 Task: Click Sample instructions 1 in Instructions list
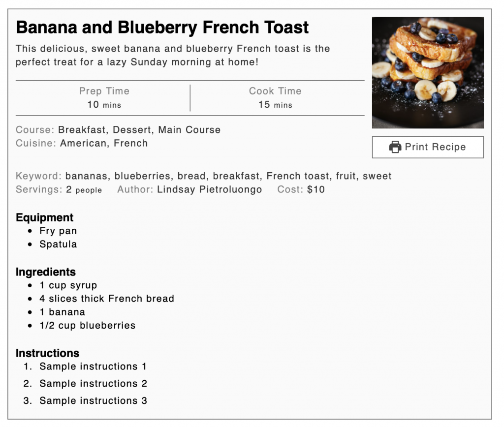pos(93,366)
